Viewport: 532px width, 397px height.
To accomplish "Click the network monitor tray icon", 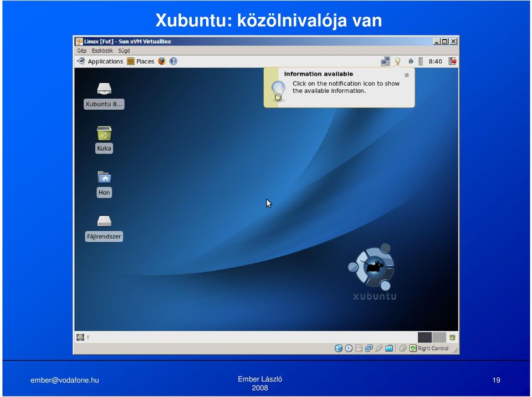I will pyautogui.click(x=386, y=61).
